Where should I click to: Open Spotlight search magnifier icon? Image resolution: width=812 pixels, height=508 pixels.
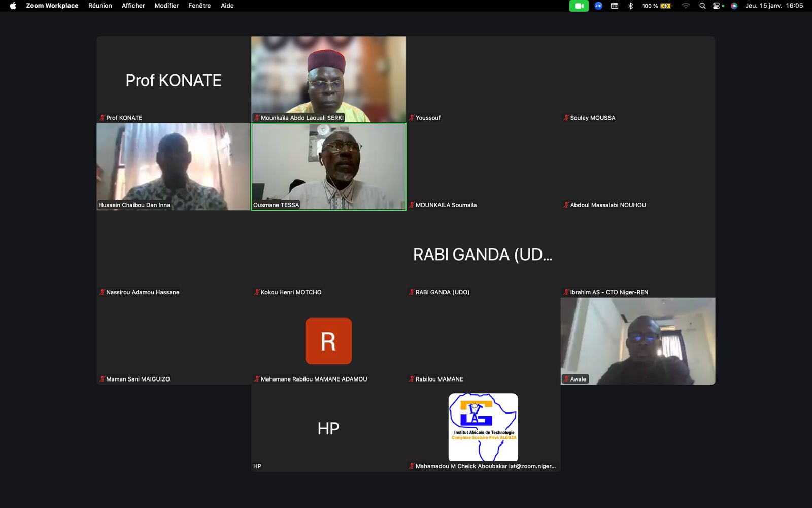702,6
